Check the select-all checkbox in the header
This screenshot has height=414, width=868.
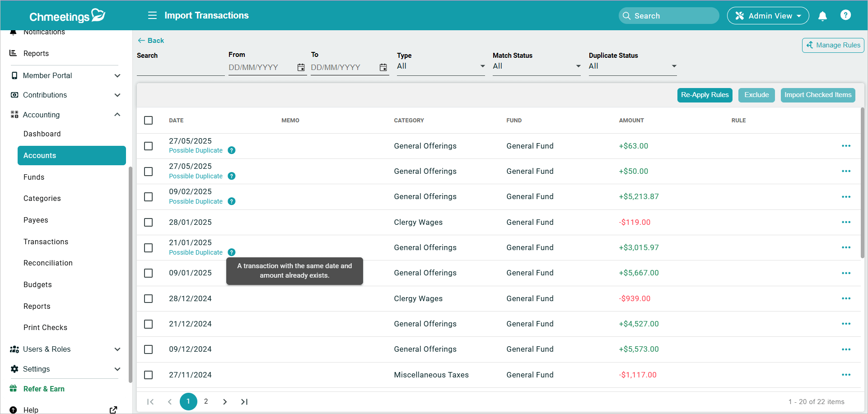[x=149, y=121]
